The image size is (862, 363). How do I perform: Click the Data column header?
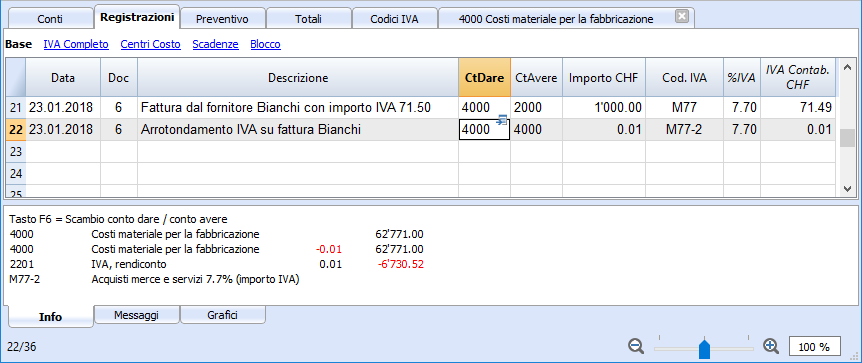point(63,78)
